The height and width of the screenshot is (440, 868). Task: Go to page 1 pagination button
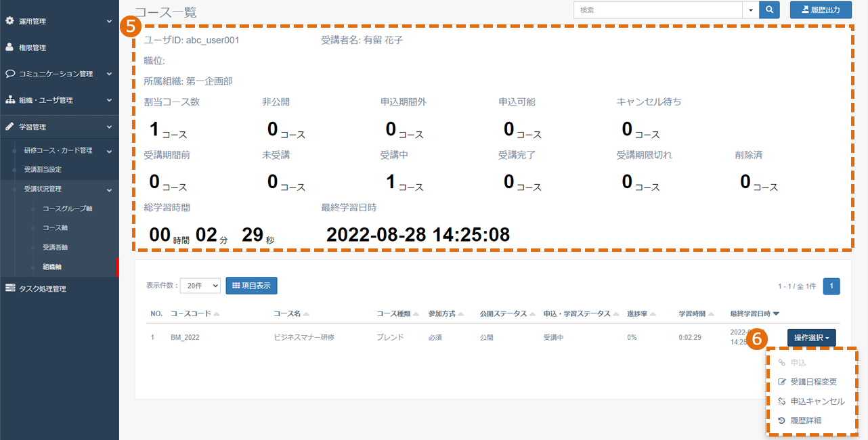[x=831, y=287]
